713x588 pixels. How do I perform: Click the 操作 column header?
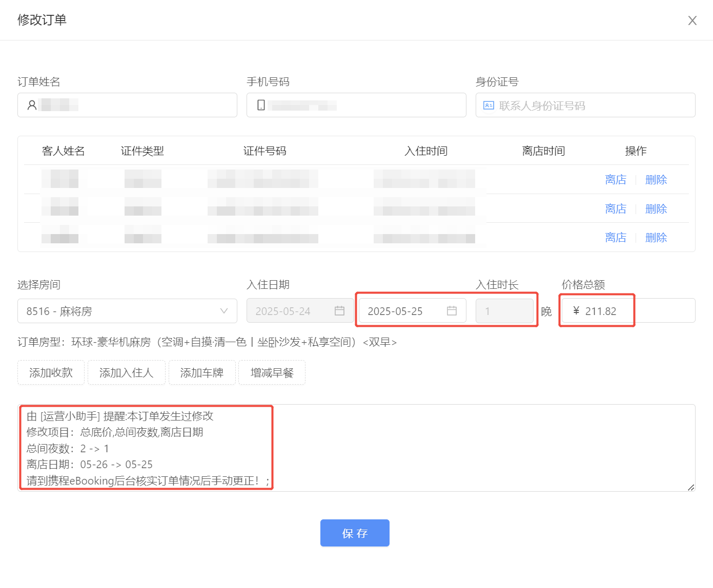pyautogui.click(x=636, y=151)
